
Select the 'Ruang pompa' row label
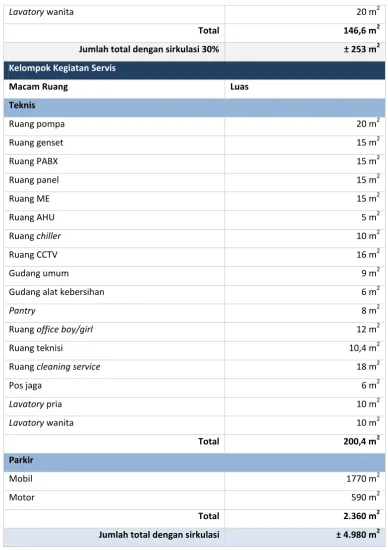tap(37, 124)
